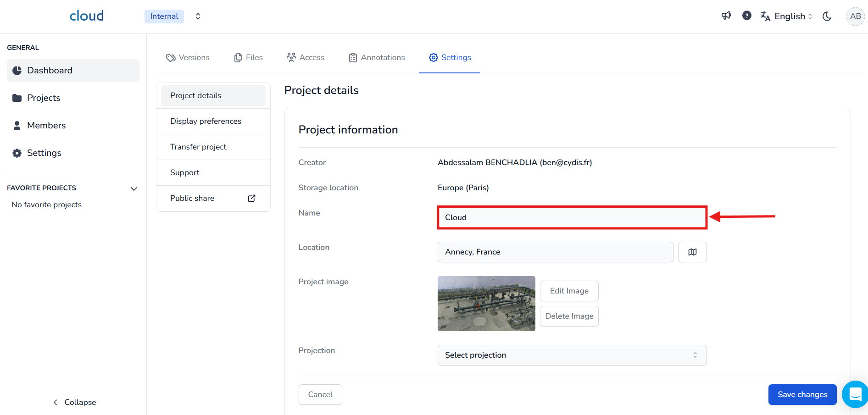
Task: Click the project image thumbnail
Action: pyautogui.click(x=486, y=304)
